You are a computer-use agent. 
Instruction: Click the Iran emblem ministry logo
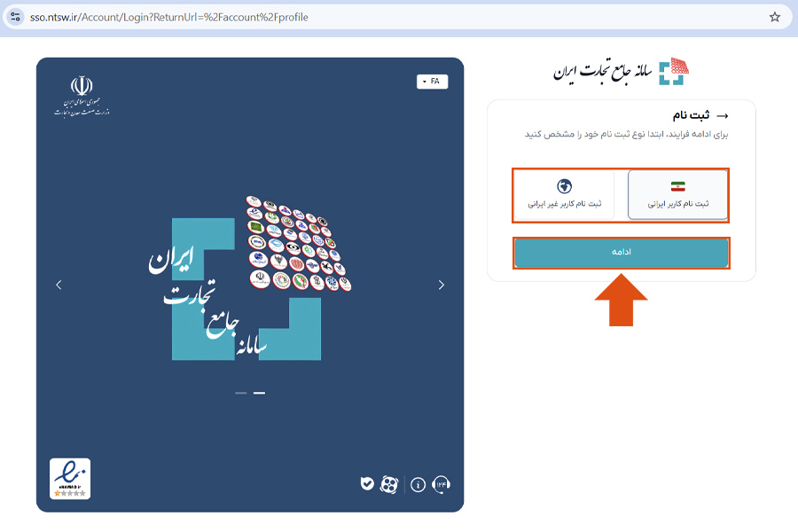pos(82,96)
